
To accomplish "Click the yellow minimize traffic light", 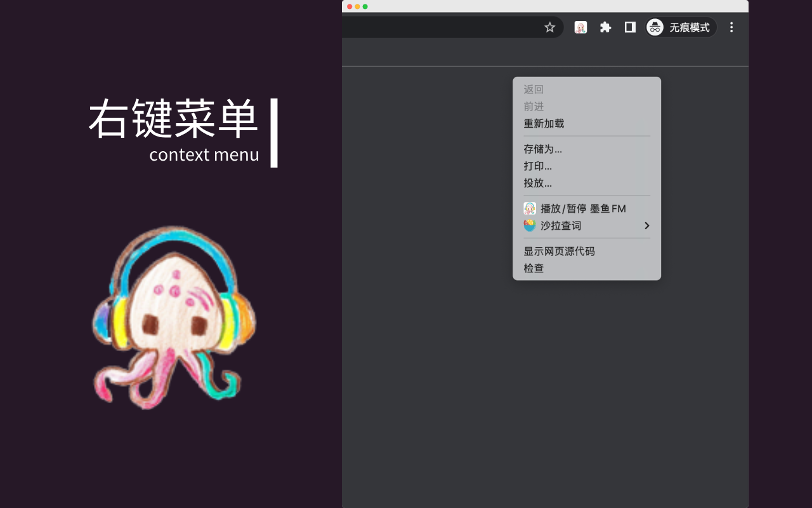I will (x=357, y=5).
